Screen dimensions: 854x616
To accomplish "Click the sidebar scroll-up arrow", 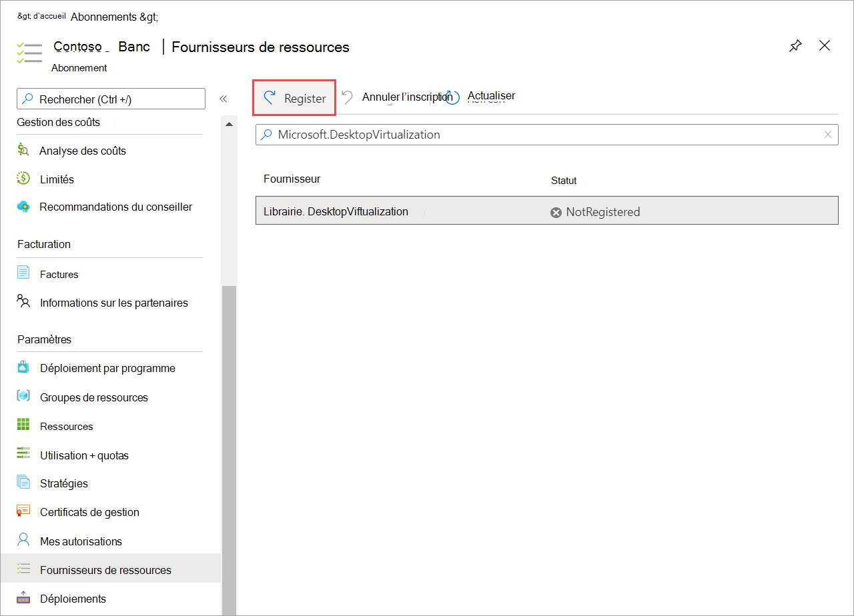I will pos(229,125).
